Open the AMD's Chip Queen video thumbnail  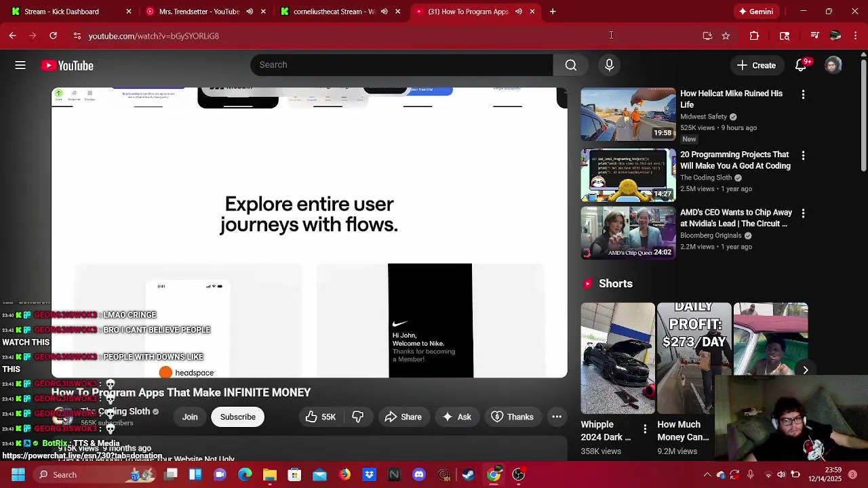point(628,233)
